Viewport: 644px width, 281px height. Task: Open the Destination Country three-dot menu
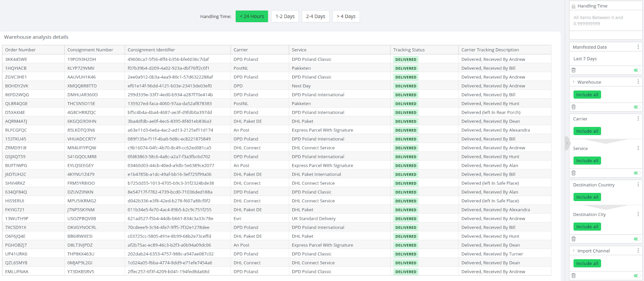(x=638, y=185)
